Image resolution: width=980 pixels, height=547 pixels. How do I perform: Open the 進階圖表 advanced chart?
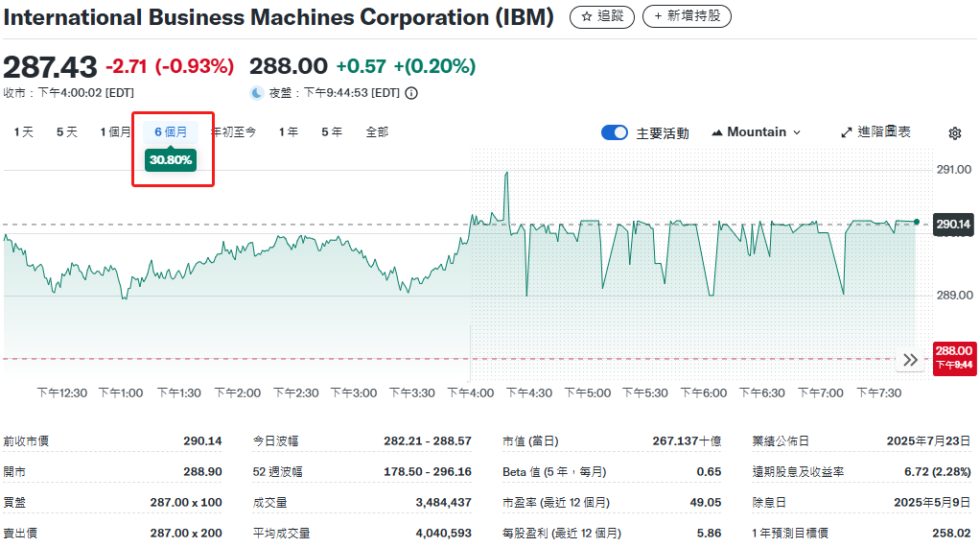tap(875, 131)
